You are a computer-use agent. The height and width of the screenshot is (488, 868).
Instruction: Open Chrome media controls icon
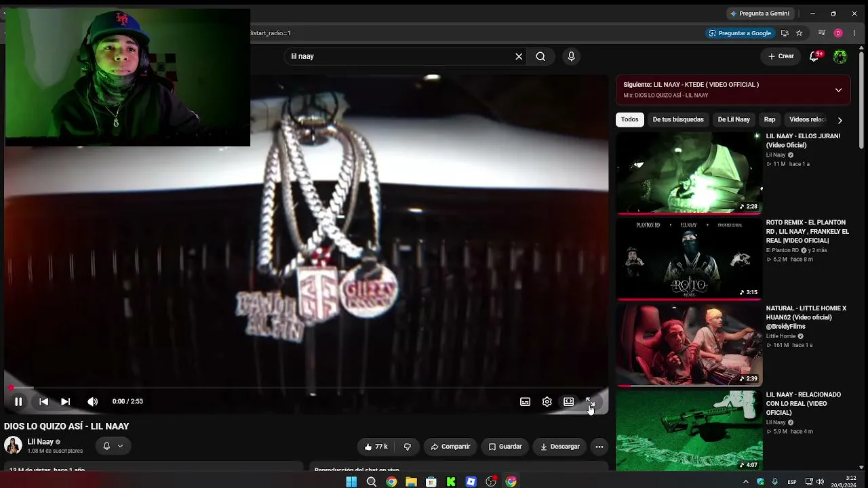(x=822, y=33)
